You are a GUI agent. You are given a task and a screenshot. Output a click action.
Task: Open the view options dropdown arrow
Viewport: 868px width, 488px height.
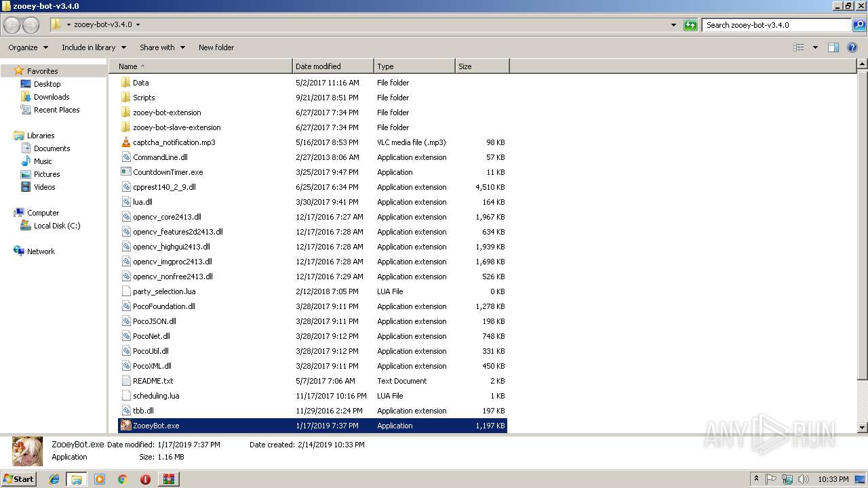coord(815,47)
